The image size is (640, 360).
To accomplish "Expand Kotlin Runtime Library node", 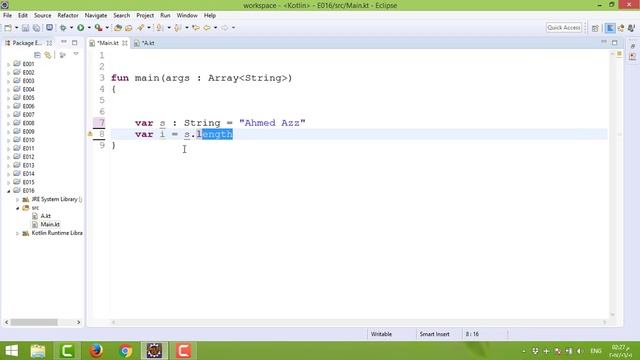I will [x=18, y=233].
